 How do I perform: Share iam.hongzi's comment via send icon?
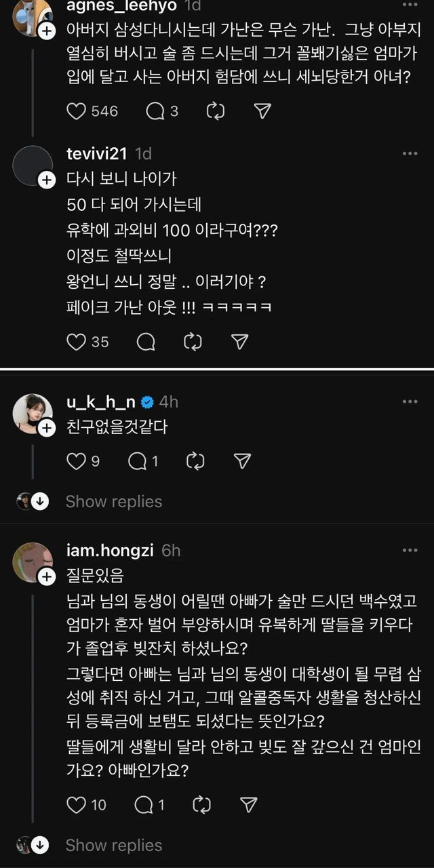(x=249, y=805)
